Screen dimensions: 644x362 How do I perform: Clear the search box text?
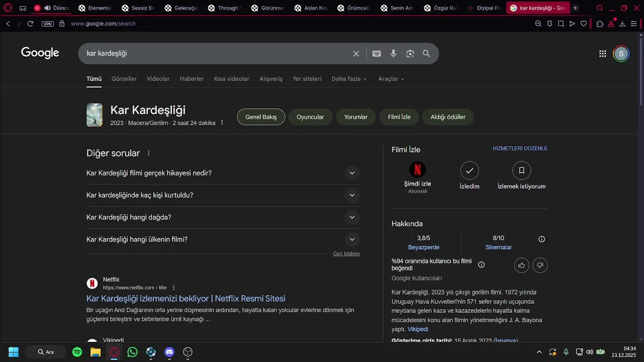356,54
